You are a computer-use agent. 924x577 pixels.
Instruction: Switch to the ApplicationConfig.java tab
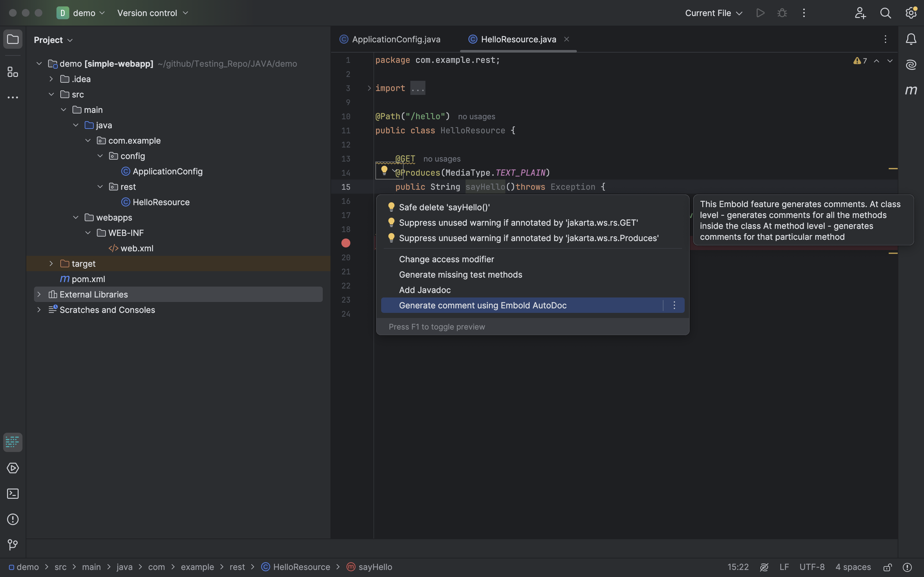point(396,39)
